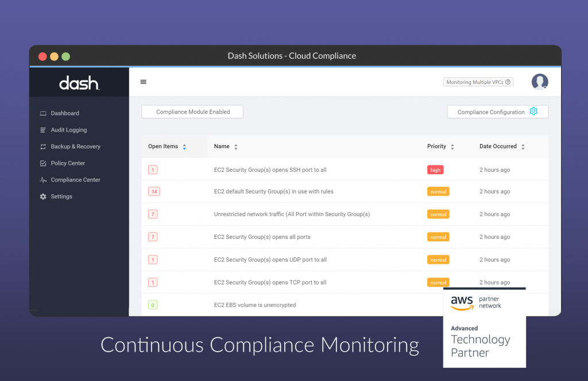The height and width of the screenshot is (381, 588).
Task: Go to Policy Center in sidebar
Action: 68,163
